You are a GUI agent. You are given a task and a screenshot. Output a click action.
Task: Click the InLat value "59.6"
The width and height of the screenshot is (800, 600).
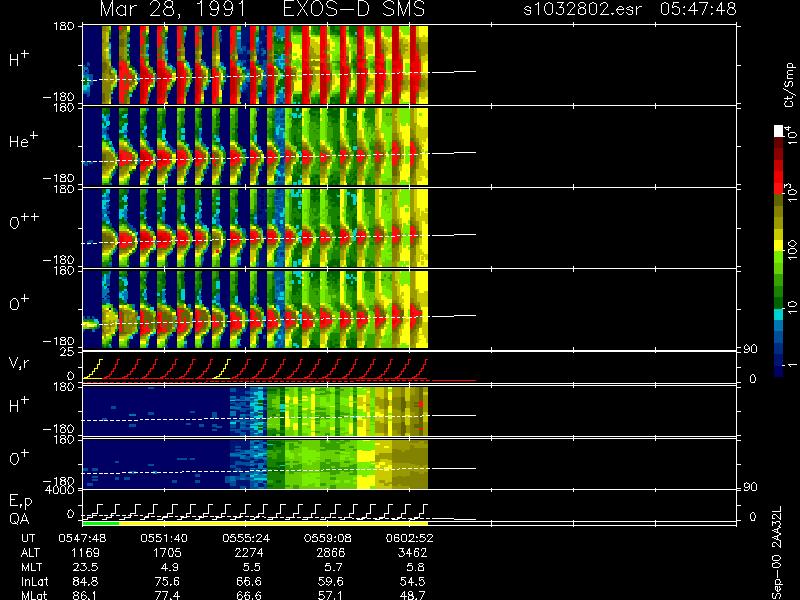331,582
